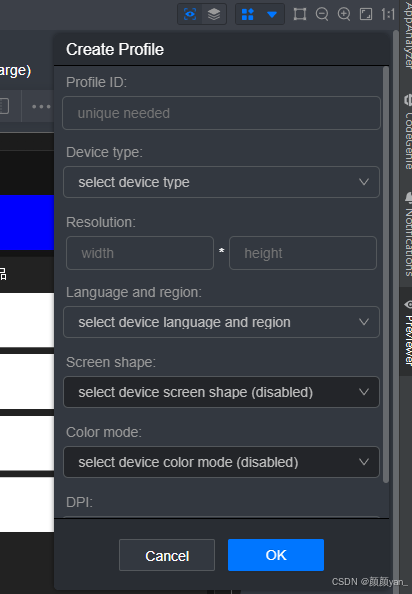Reset zoom with the 1:1 icon
Screen dimensions: 412x594
point(388,14)
